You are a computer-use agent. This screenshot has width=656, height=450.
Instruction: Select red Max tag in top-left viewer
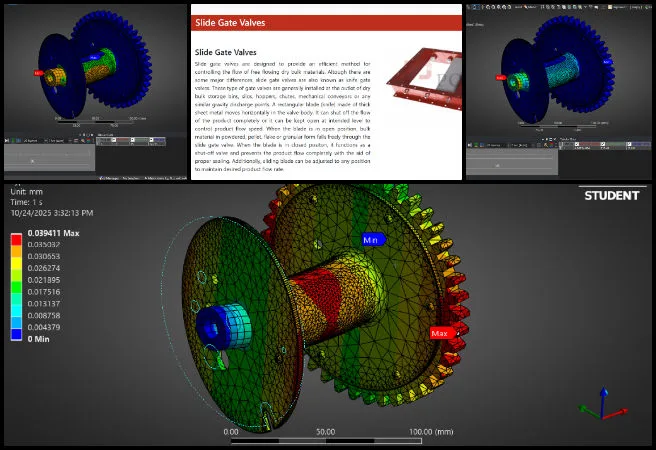(x=40, y=72)
